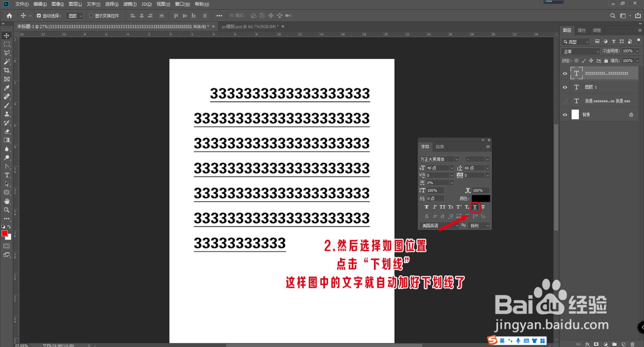Image resolution: width=644 pixels, height=347 pixels.
Task: Select the Gradient tool
Action: coord(7,140)
